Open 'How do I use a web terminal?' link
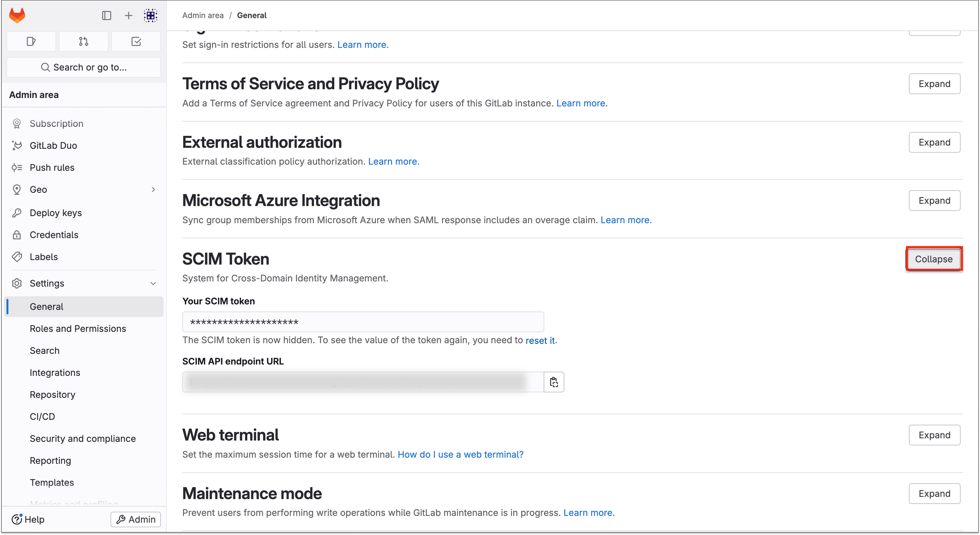Screen dimensions: 980x535 (x=461, y=455)
